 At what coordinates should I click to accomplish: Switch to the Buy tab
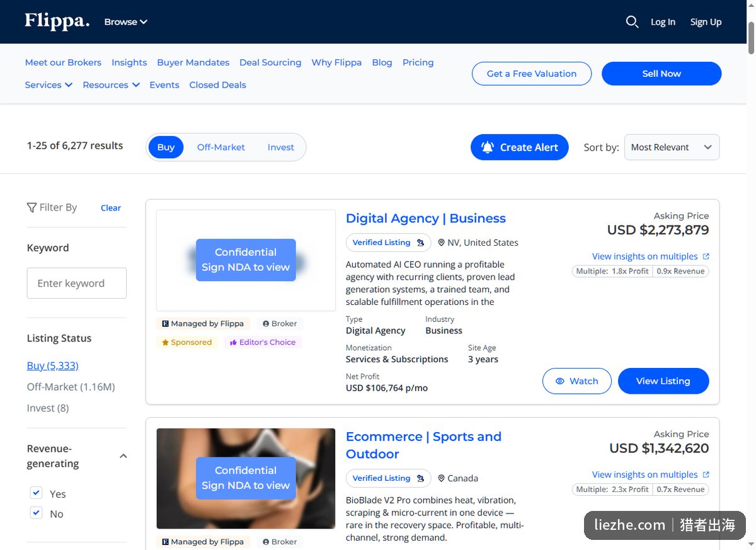click(166, 147)
